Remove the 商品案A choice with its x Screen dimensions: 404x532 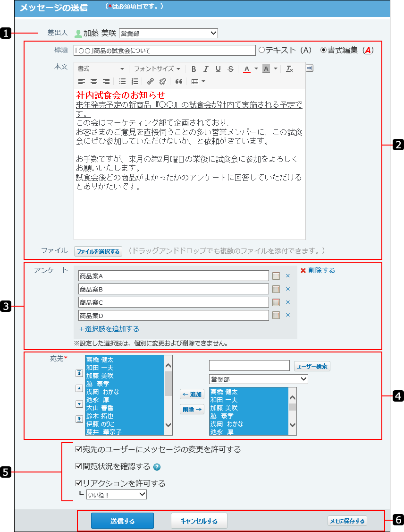click(288, 276)
